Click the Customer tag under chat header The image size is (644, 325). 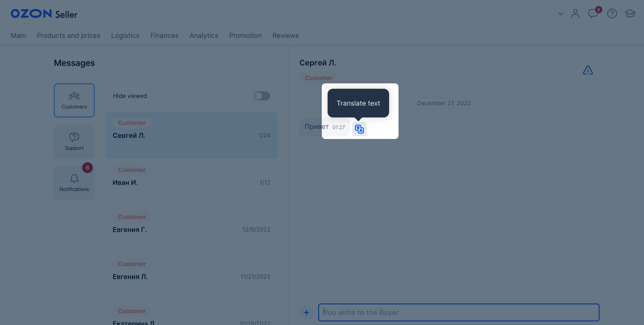[319, 78]
